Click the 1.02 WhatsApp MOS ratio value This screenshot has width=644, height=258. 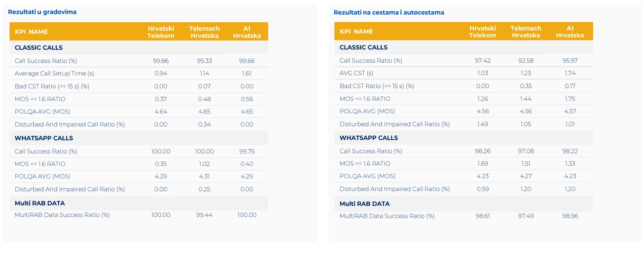[x=204, y=164]
